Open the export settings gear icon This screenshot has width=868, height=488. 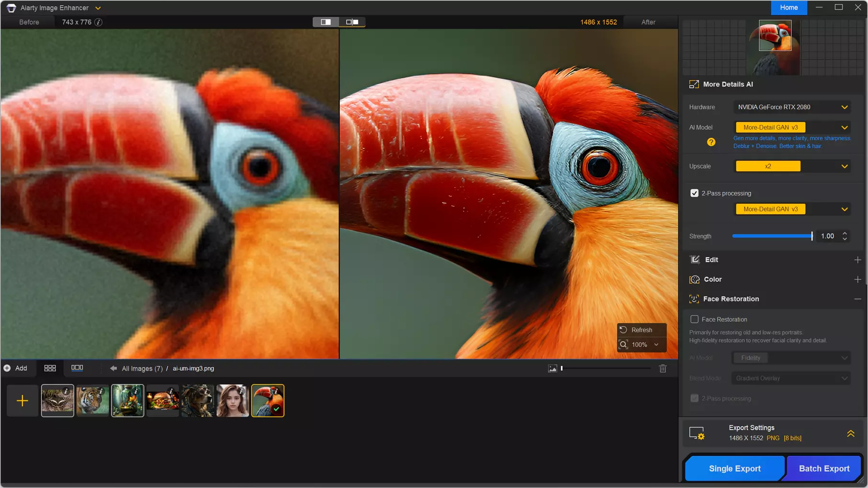[x=697, y=433]
